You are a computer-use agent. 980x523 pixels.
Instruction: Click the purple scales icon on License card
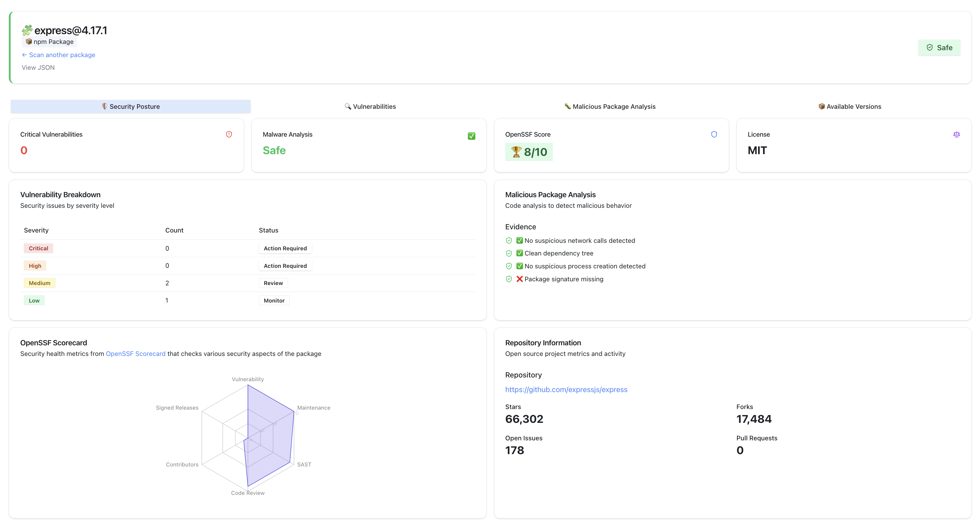[x=956, y=134]
